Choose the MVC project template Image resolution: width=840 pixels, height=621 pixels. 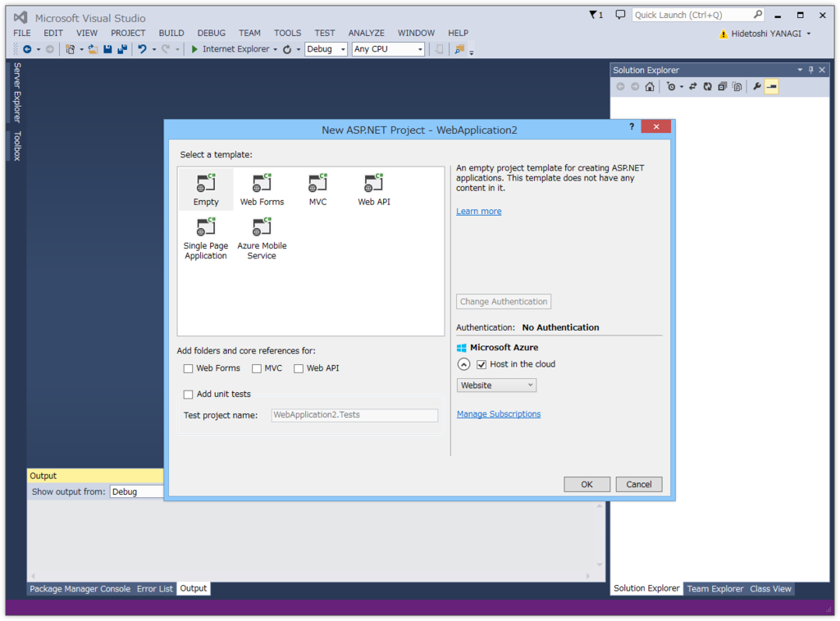(317, 189)
